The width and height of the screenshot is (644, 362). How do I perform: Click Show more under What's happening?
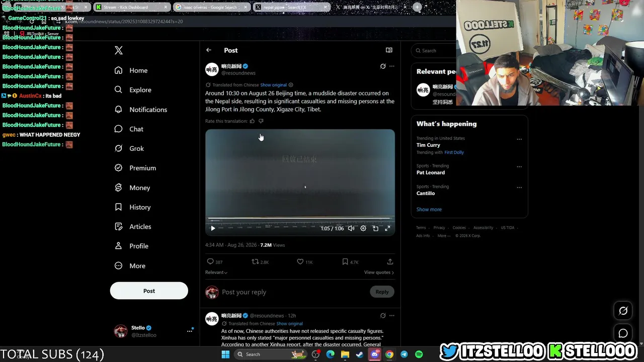(x=429, y=210)
